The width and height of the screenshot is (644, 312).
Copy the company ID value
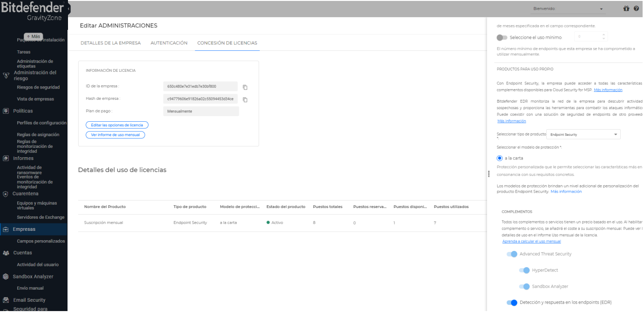pos(245,87)
